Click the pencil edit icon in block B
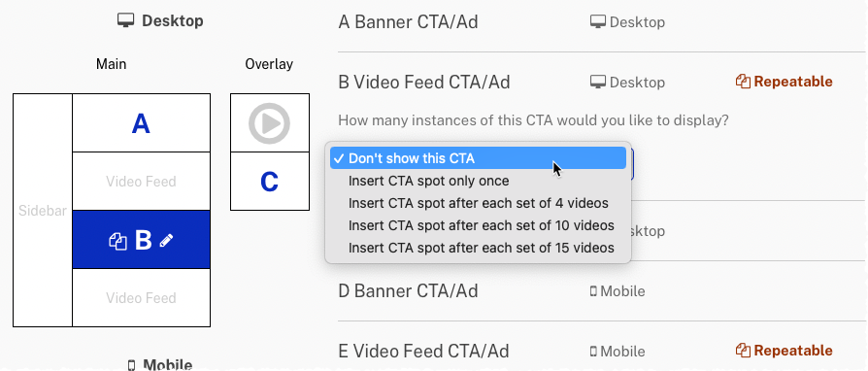The width and height of the screenshot is (868, 371). (166, 240)
